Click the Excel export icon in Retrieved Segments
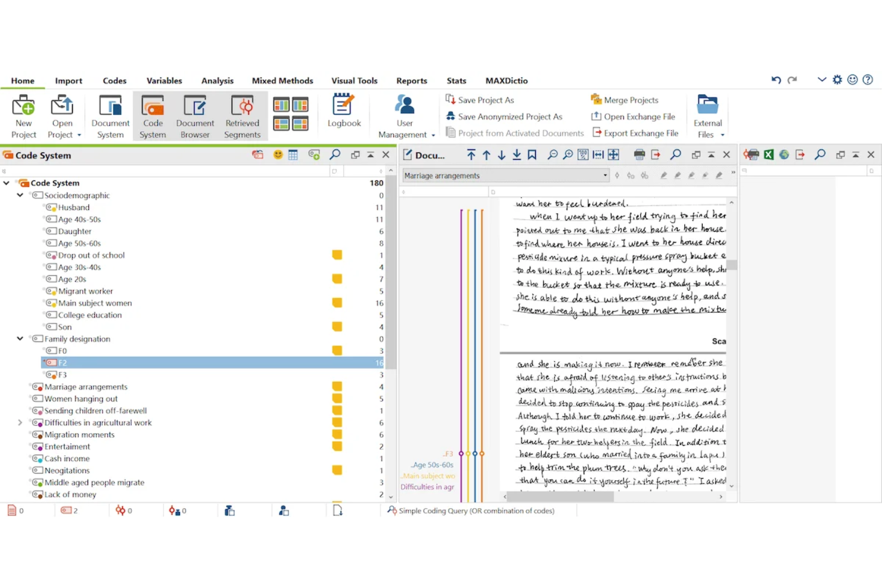This screenshot has height=588, width=882. 769,155
